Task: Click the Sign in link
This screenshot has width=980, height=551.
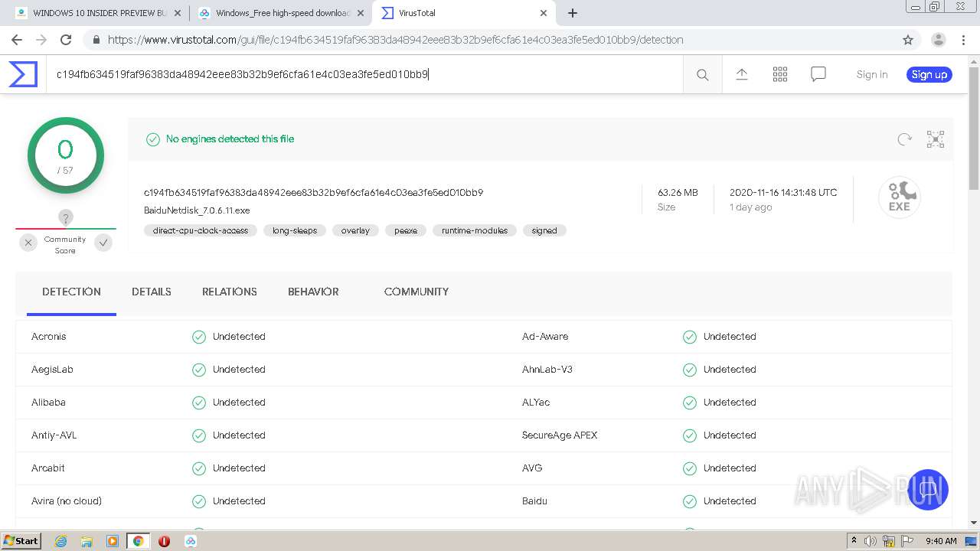Action: coord(872,74)
